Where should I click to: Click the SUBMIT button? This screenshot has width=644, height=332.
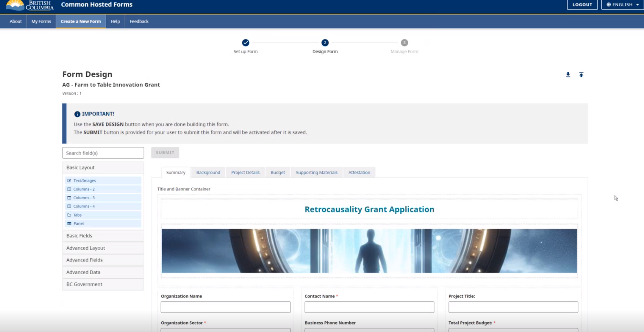tap(165, 152)
